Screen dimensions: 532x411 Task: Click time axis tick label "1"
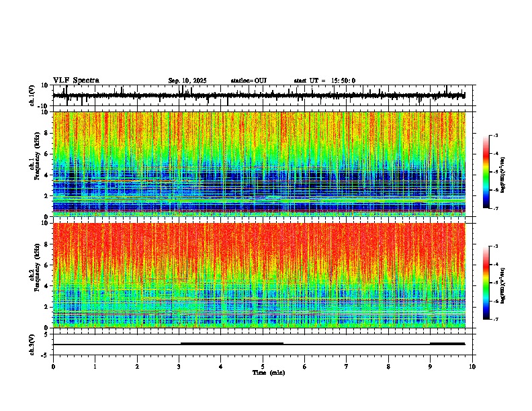pyautogui.click(x=95, y=367)
